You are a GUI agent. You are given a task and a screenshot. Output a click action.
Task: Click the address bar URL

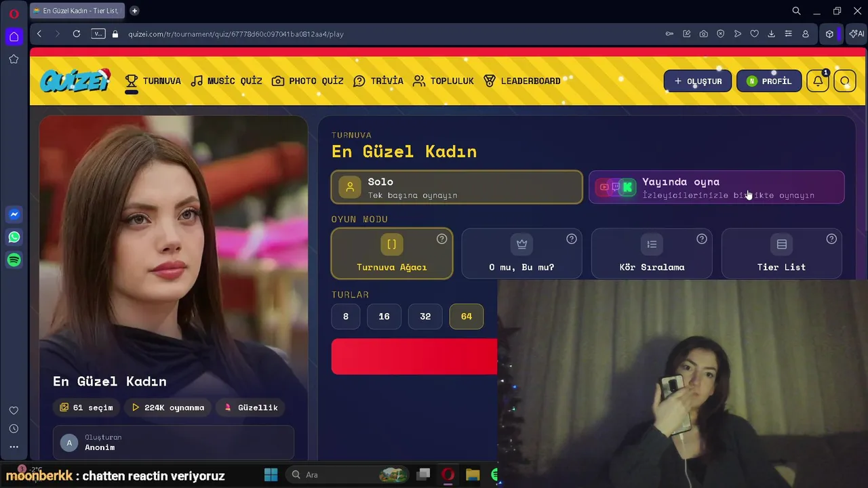pos(236,34)
